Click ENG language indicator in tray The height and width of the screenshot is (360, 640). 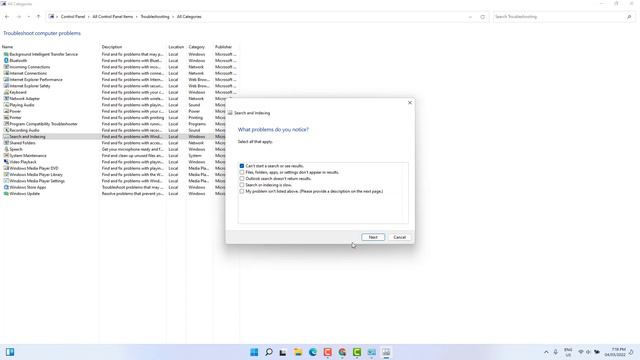click(x=568, y=352)
